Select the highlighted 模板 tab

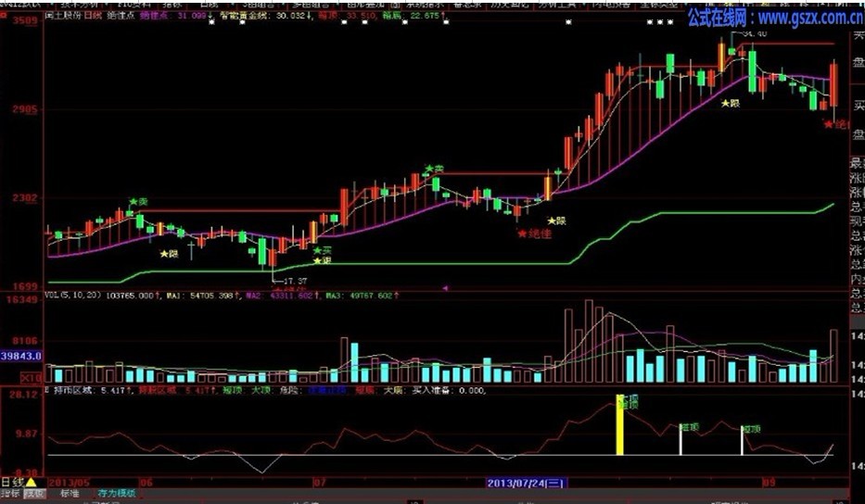coord(34,494)
